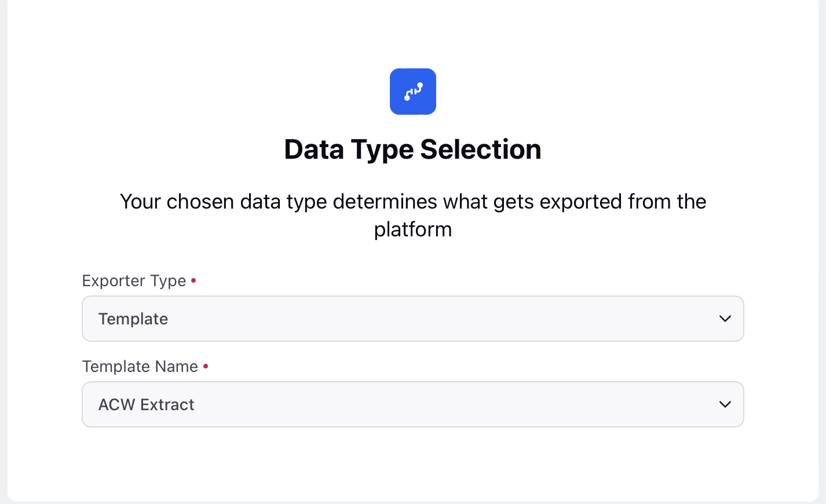The width and height of the screenshot is (826, 504).
Task: Open the Template Name dropdown
Action: pyautogui.click(x=413, y=404)
